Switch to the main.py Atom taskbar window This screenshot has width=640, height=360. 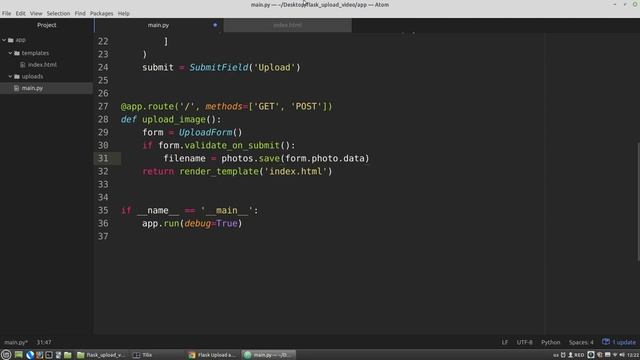click(268, 355)
